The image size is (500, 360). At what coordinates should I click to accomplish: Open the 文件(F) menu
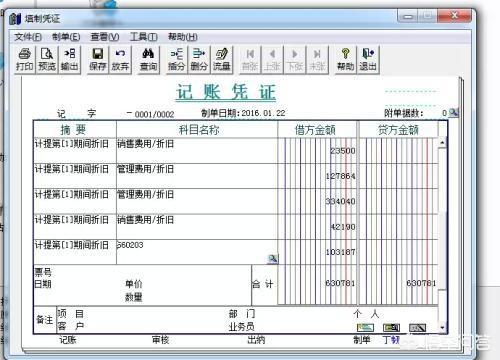coord(28,37)
